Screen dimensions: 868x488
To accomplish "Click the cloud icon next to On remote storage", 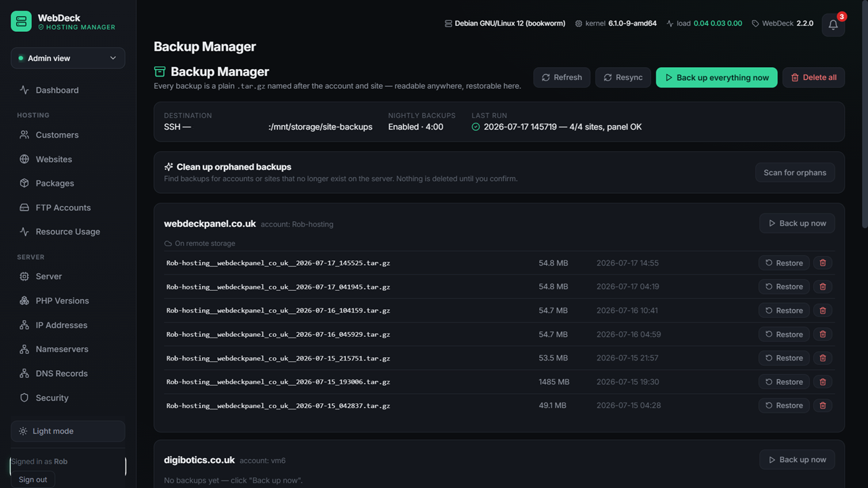I will [168, 243].
